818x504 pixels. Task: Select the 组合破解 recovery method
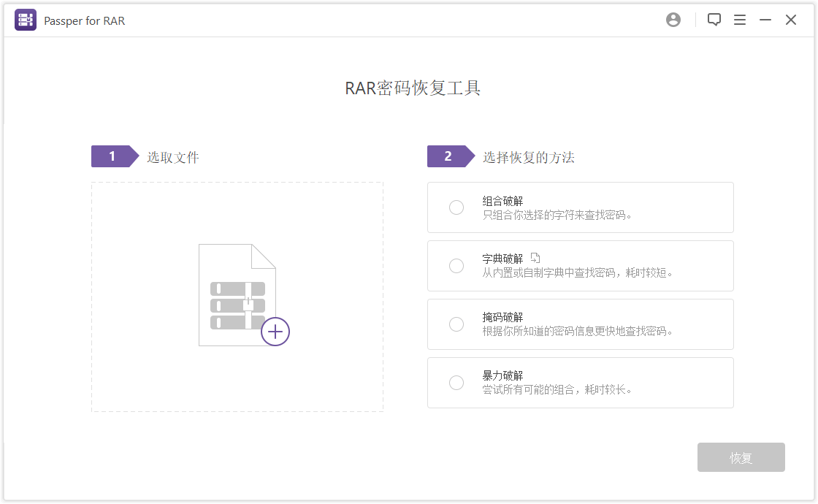click(456, 207)
